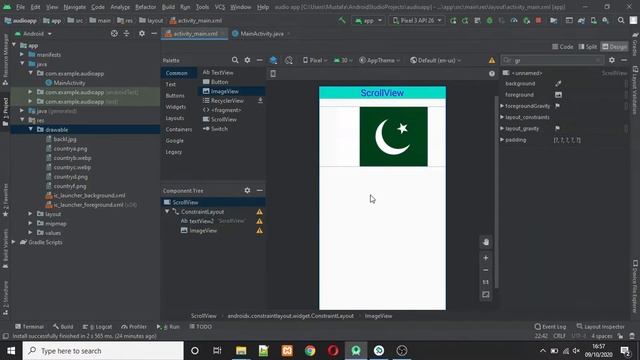Click the collapse all icon in Project panel

tap(127, 33)
